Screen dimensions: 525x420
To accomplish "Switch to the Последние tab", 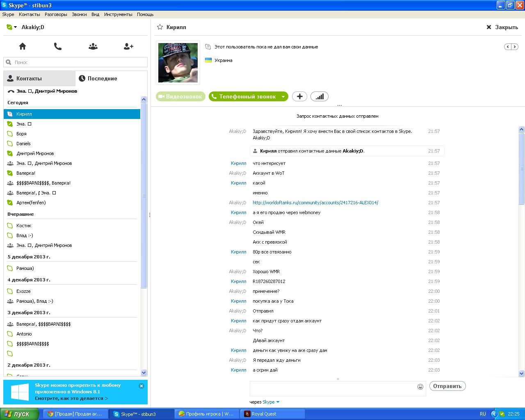I will coord(111,78).
